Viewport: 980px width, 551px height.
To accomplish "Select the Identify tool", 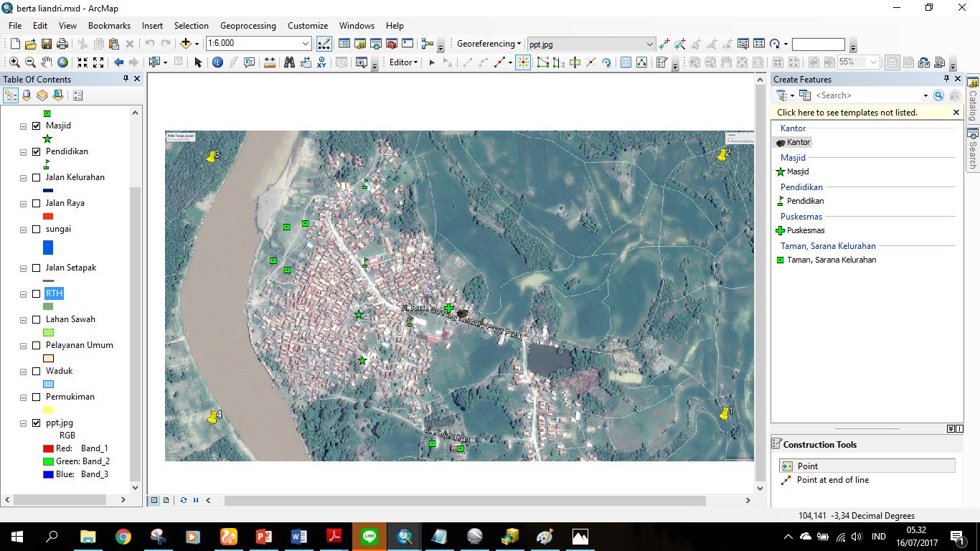I will pos(217,62).
